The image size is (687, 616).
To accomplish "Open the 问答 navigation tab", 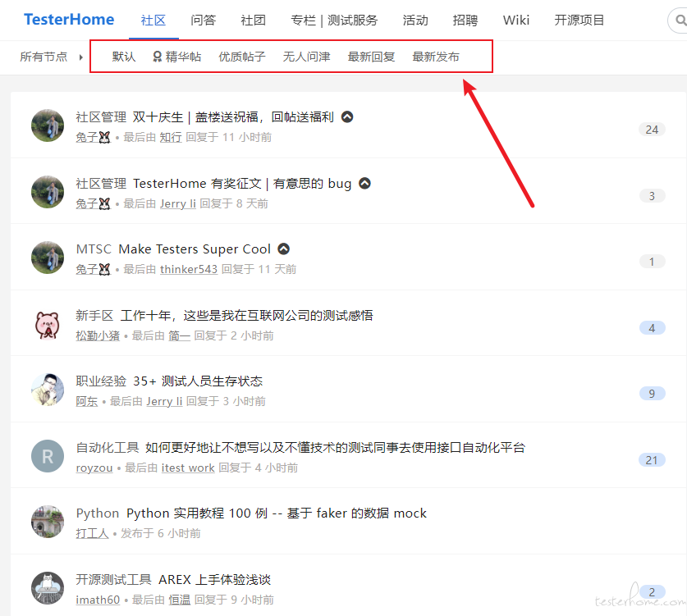I will [x=204, y=21].
